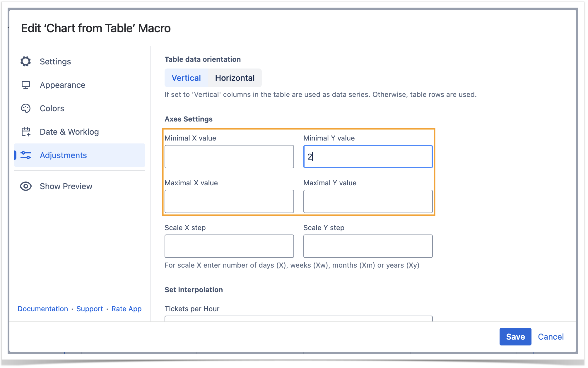Open the Support link
This screenshot has height=368, width=588.
coord(90,309)
